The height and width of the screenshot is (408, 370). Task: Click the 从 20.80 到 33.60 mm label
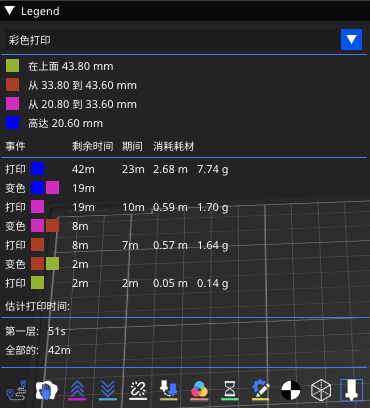(82, 104)
